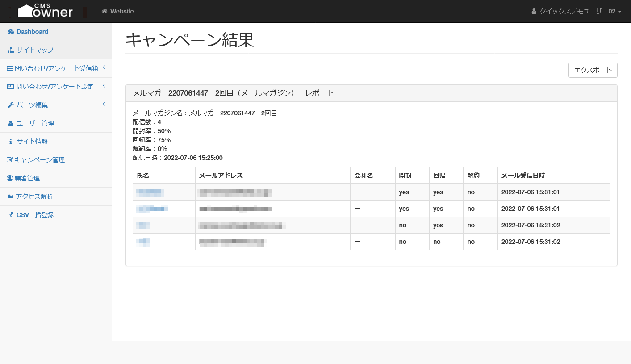Screen dimensions: 631x364
Task: Open name link in 開封 no, 回帰 yes row
Action: click(x=143, y=225)
